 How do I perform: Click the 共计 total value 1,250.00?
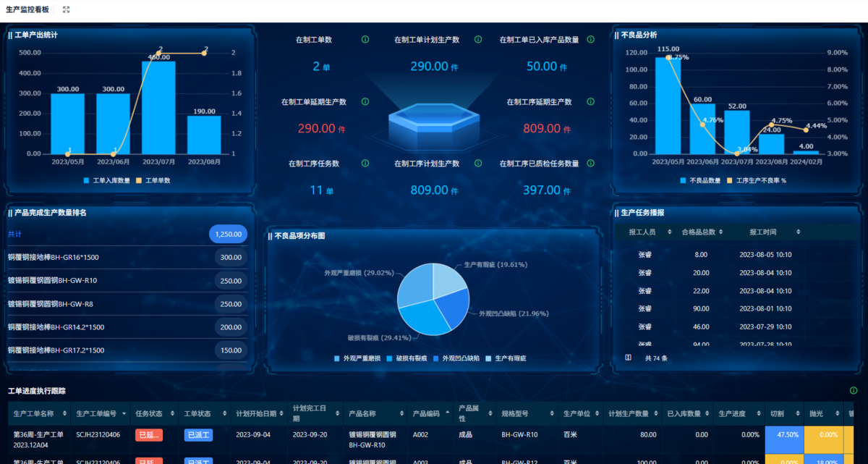[x=228, y=234]
